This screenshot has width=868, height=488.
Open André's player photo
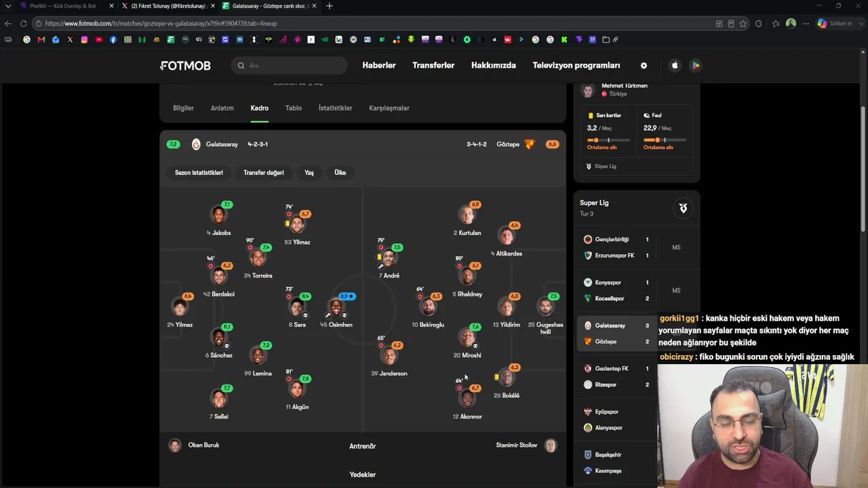click(x=389, y=258)
